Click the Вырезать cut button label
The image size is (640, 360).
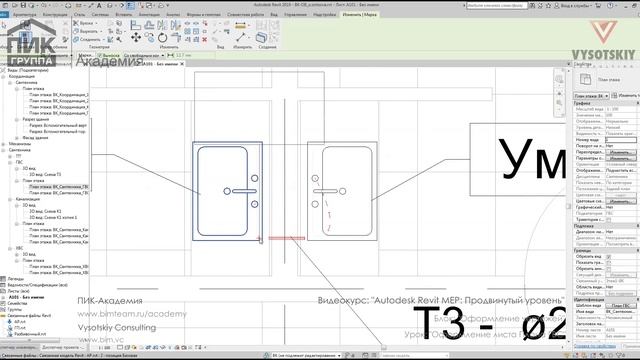(x=89, y=31)
